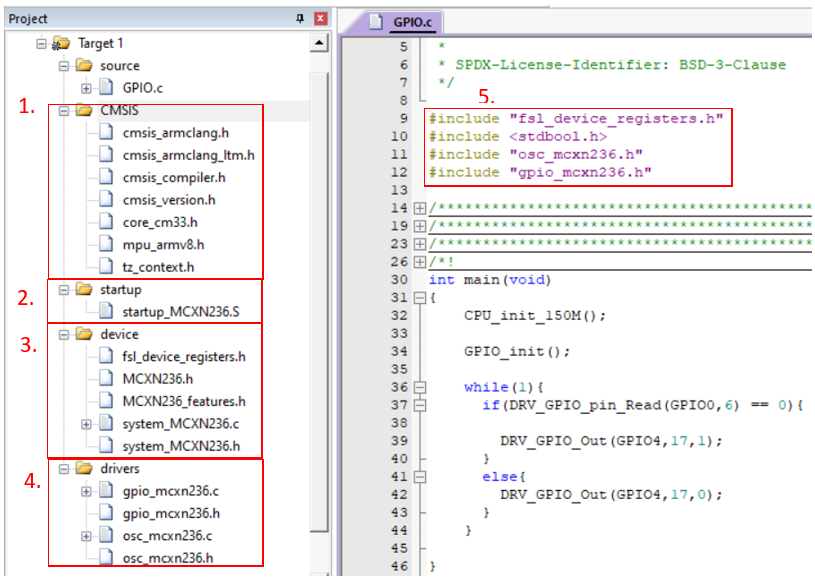Click the Target 1 icon in tree
This screenshot has width=815, height=581.
click(61, 43)
